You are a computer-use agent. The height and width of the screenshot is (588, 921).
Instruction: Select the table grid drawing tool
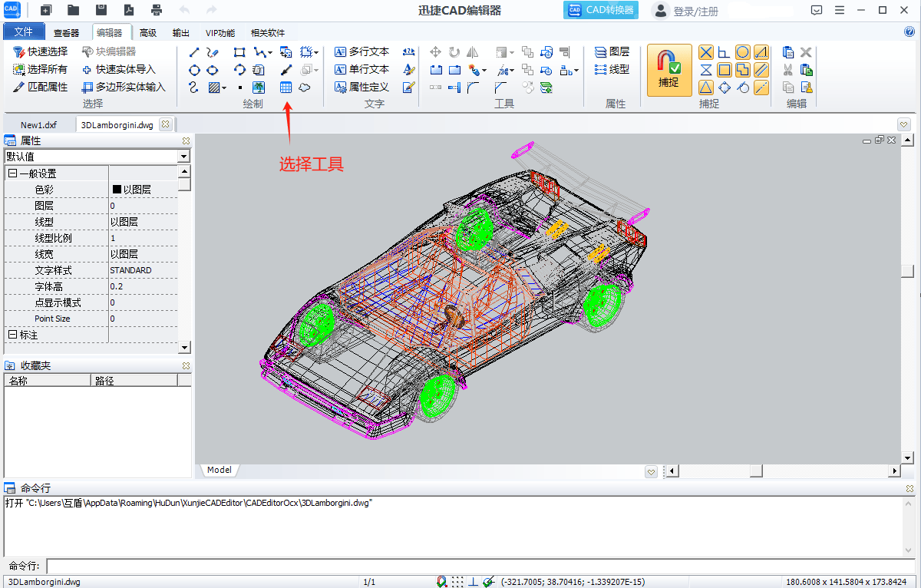[x=286, y=88]
